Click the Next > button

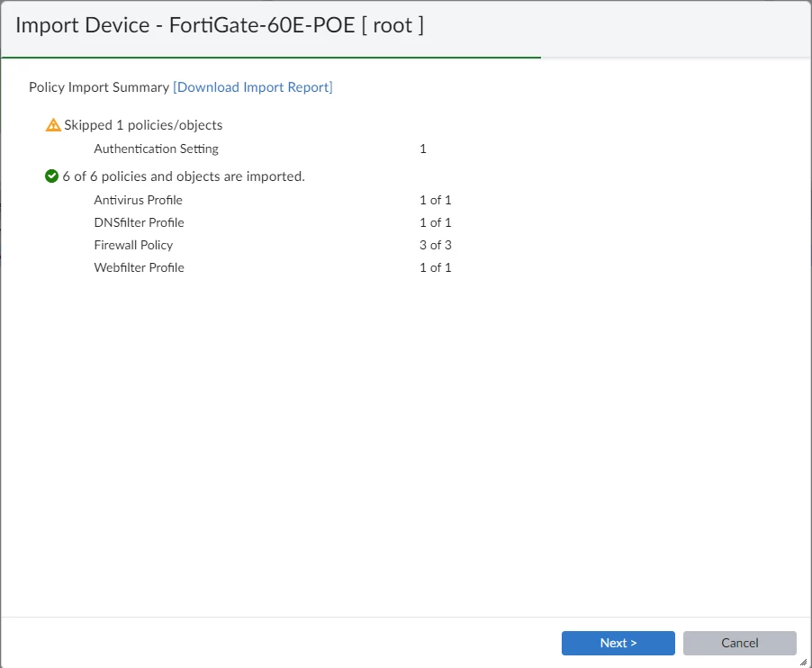(x=618, y=643)
